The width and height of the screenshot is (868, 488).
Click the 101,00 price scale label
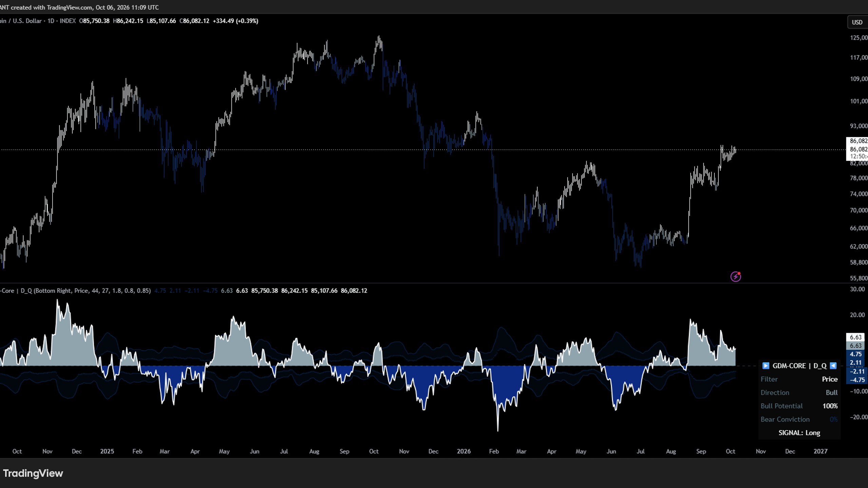(x=859, y=101)
